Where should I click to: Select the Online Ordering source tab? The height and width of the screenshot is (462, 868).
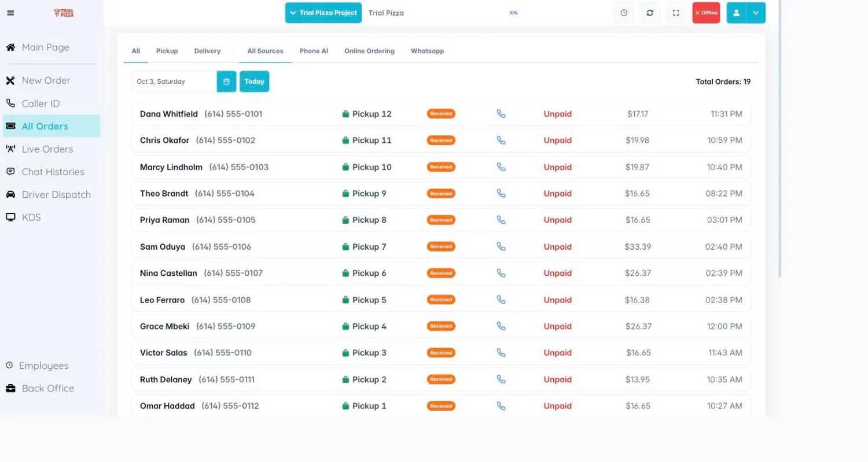369,51
